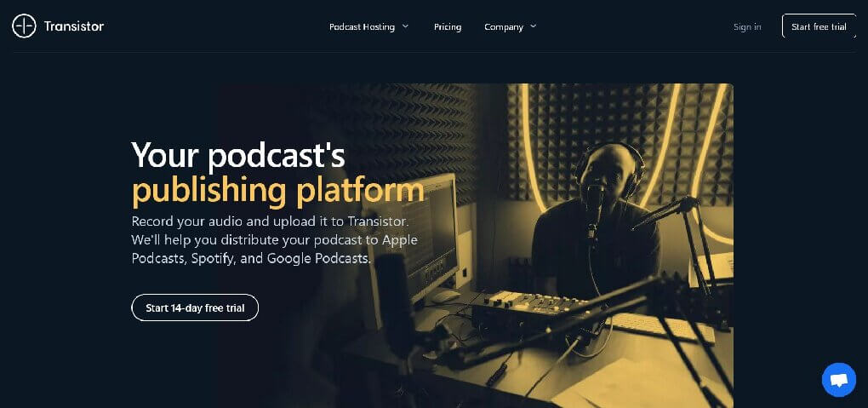Click the "publishing platform" yellow headline
The image size is (868, 408).
278,190
